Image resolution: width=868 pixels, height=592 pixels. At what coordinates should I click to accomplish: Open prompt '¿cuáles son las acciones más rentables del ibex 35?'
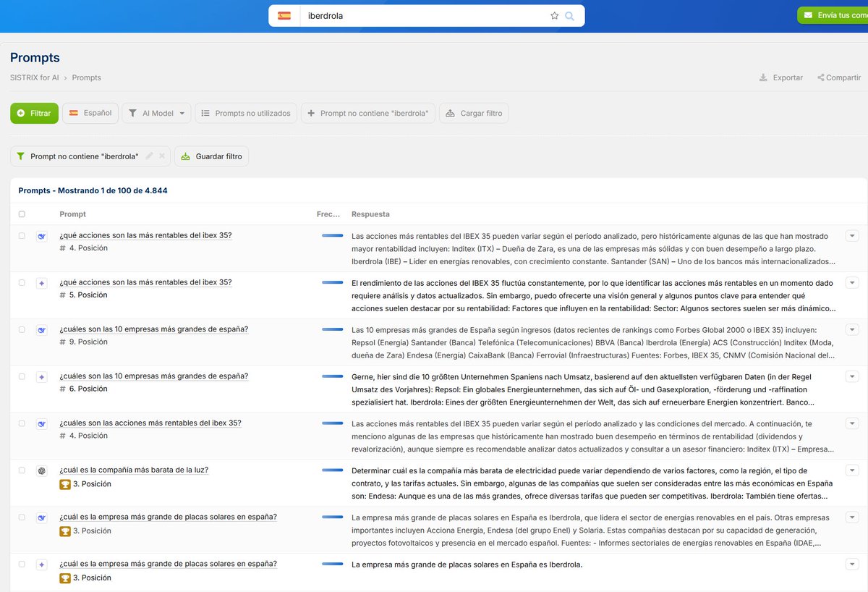[150, 423]
